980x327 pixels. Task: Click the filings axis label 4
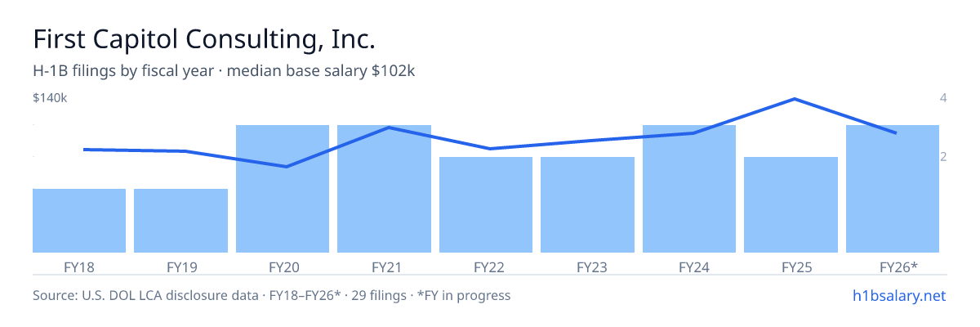pyautogui.click(x=943, y=98)
